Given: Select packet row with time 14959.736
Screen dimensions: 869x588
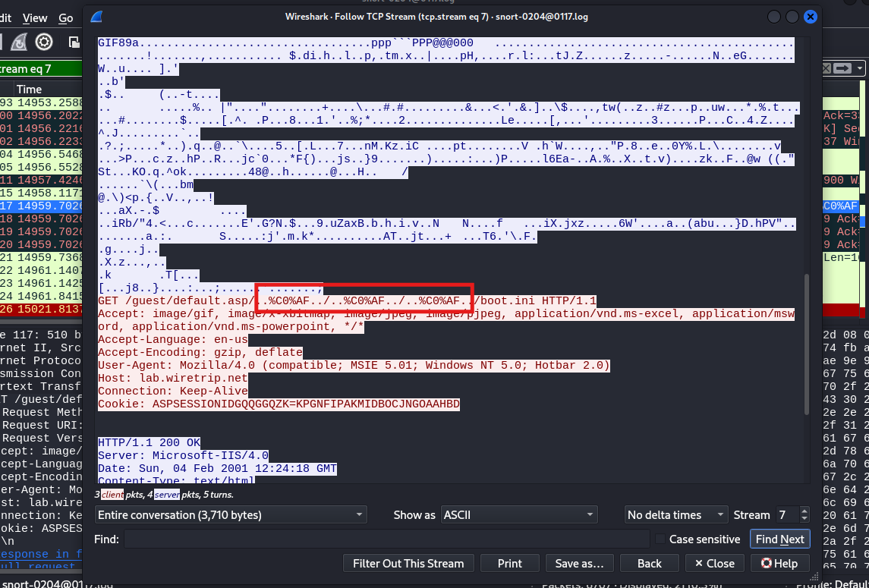Looking at the screenshot, I should point(41,257).
